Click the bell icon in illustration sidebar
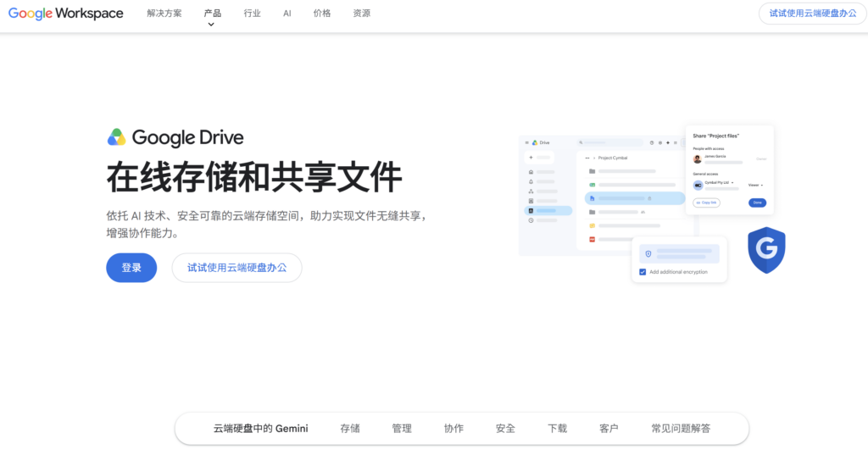This screenshot has width=868, height=455. (531, 181)
